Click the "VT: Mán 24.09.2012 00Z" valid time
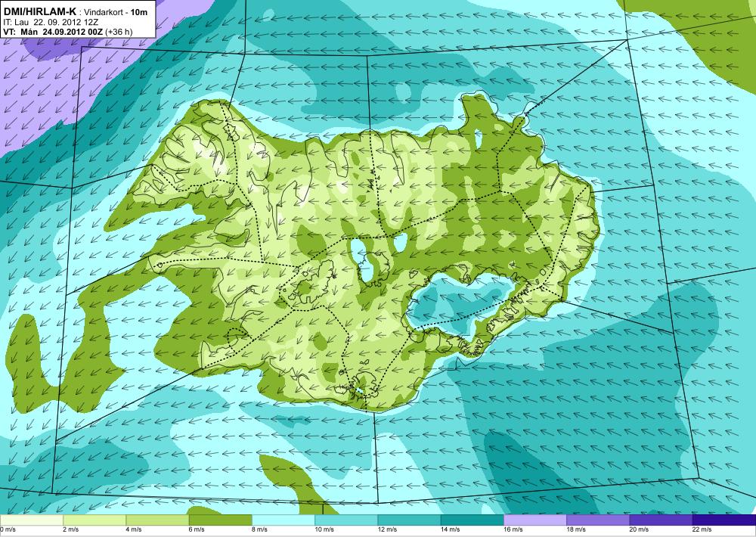 (53, 32)
